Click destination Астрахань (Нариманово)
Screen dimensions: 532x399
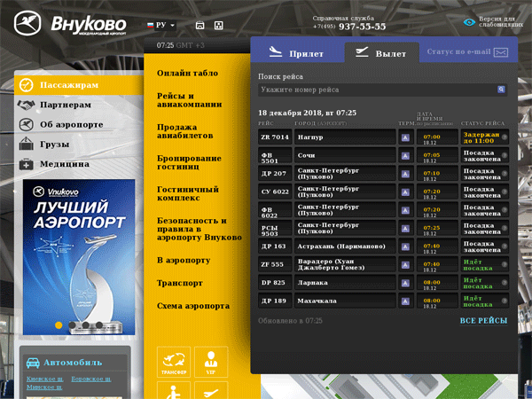pyautogui.click(x=341, y=246)
